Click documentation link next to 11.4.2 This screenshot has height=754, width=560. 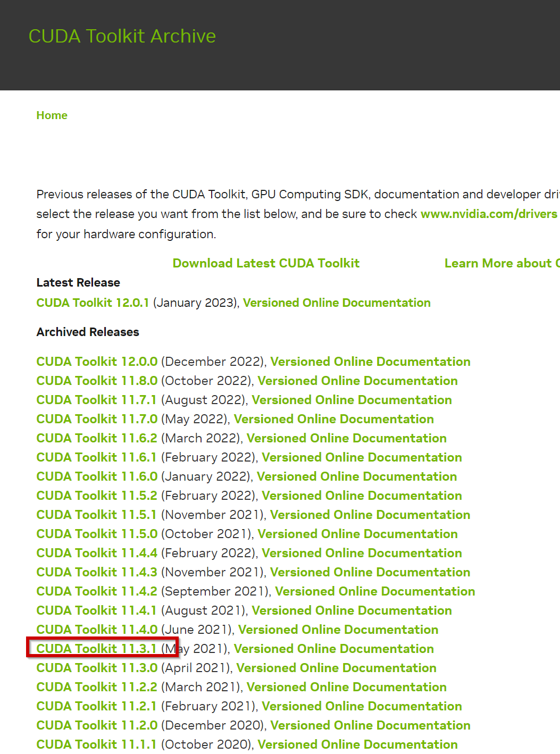(375, 591)
